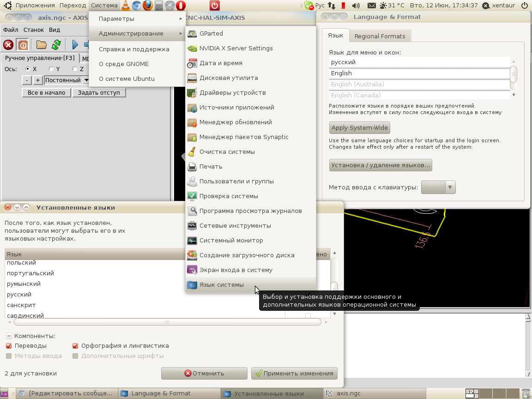Click the System cleanup broom icon
This screenshot has height=399, width=532.
(x=192, y=151)
